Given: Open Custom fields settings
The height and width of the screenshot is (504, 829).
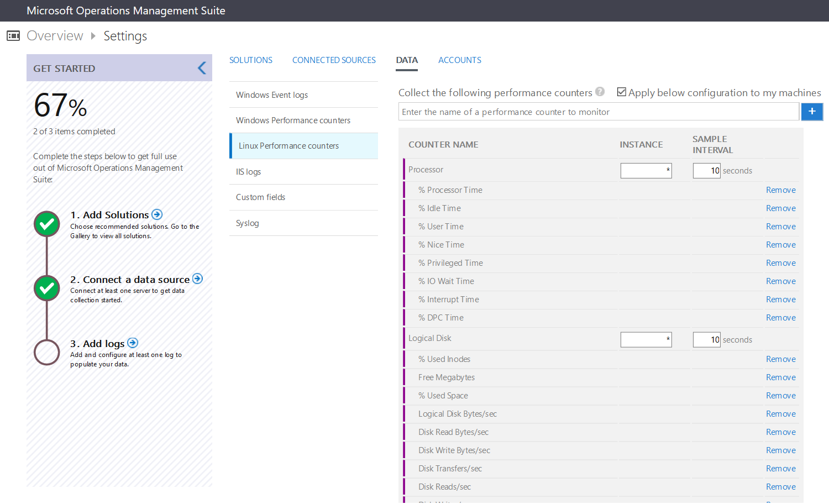Looking at the screenshot, I should 303,197.
